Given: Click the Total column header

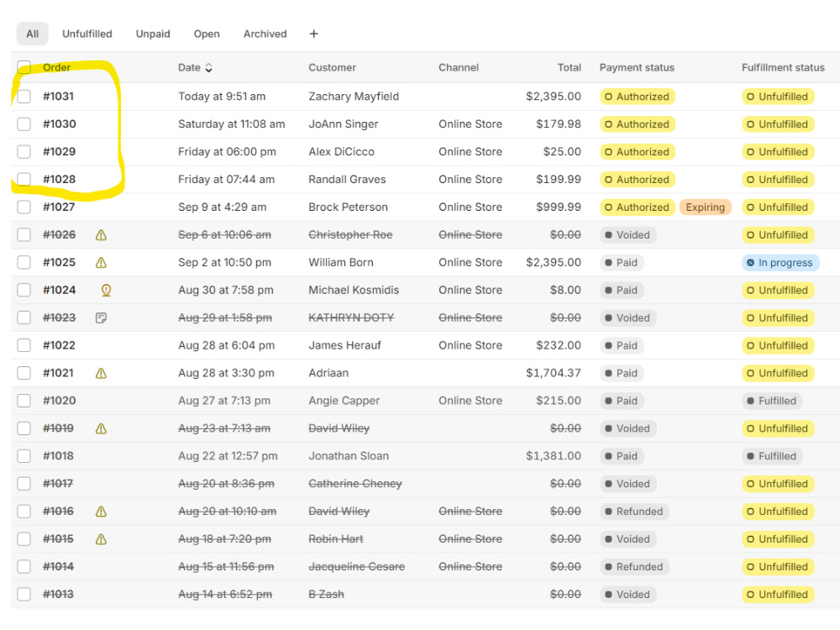Looking at the screenshot, I should click(x=569, y=67).
